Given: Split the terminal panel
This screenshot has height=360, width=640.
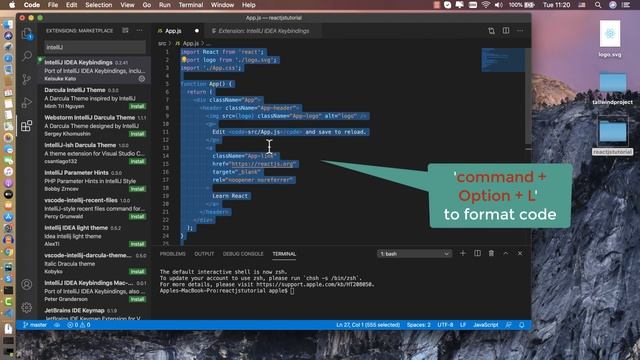Looking at the screenshot, I should pyautogui.click(x=477, y=253).
